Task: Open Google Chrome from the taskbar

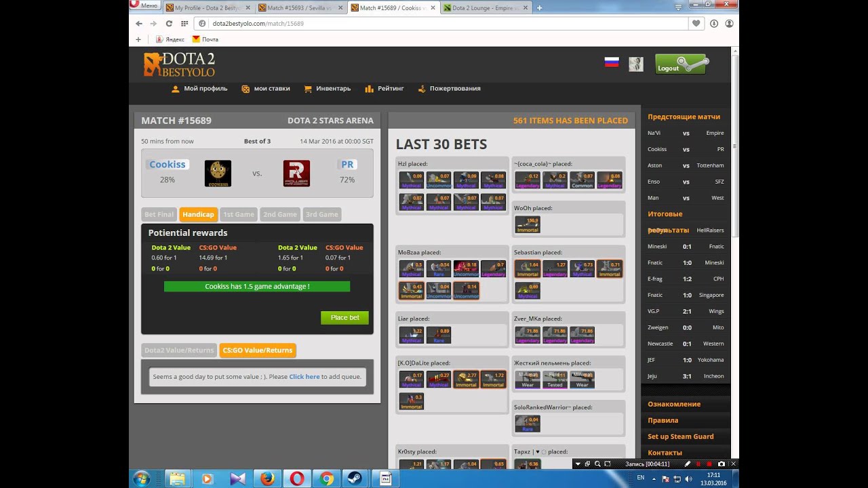Action: (x=327, y=479)
